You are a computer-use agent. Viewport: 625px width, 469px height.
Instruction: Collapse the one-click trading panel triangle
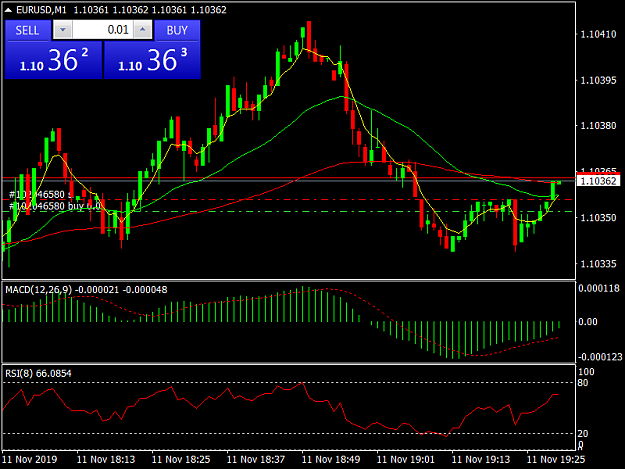click(x=8, y=10)
